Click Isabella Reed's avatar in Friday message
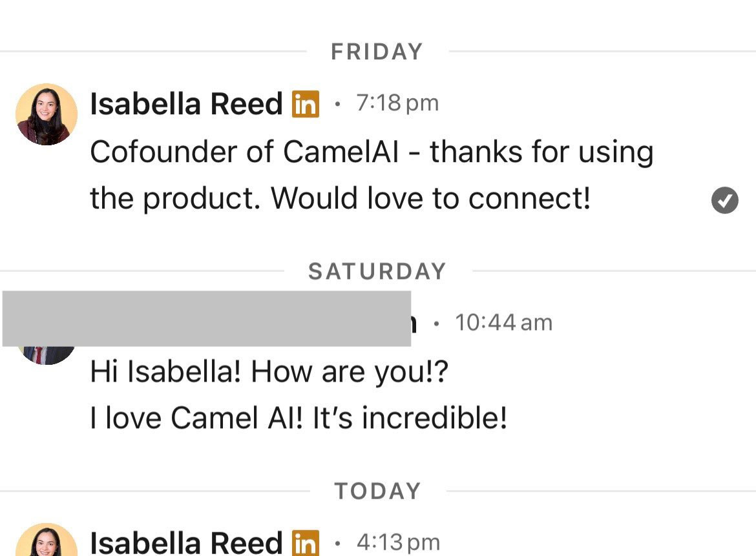The width and height of the screenshot is (756, 556). coord(47,114)
